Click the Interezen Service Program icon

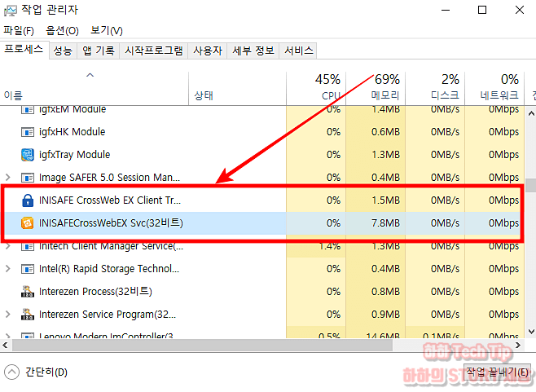tap(28, 315)
